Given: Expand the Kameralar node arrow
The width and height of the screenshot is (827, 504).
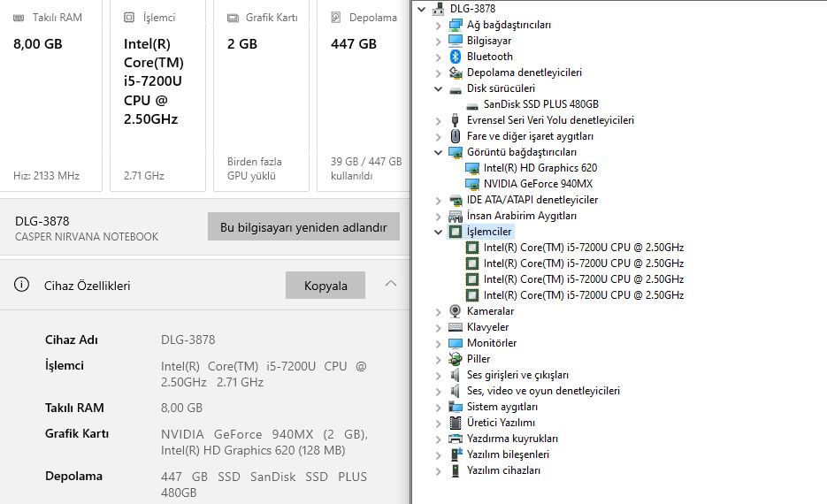Looking at the screenshot, I should (439, 311).
